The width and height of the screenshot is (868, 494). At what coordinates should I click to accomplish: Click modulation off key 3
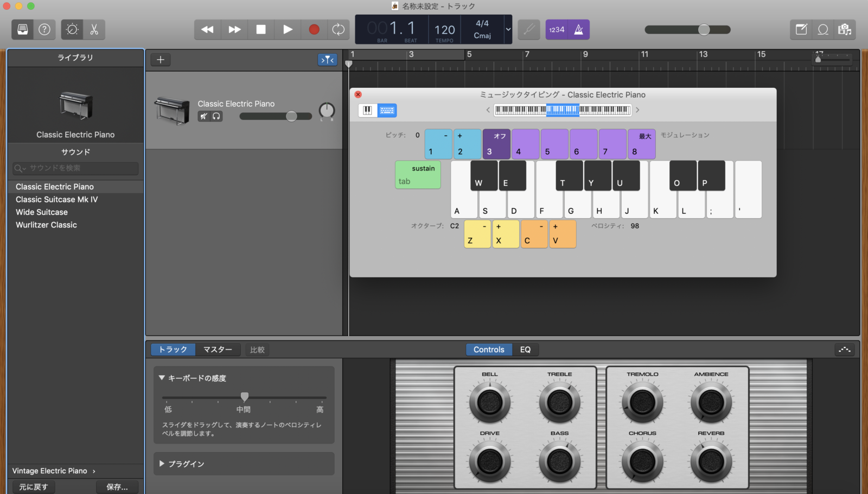pyautogui.click(x=496, y=144)
